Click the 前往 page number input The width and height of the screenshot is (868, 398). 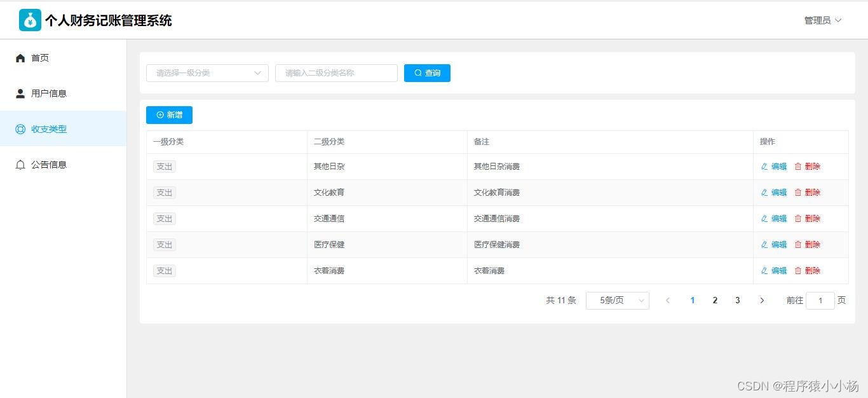(820, 301)
